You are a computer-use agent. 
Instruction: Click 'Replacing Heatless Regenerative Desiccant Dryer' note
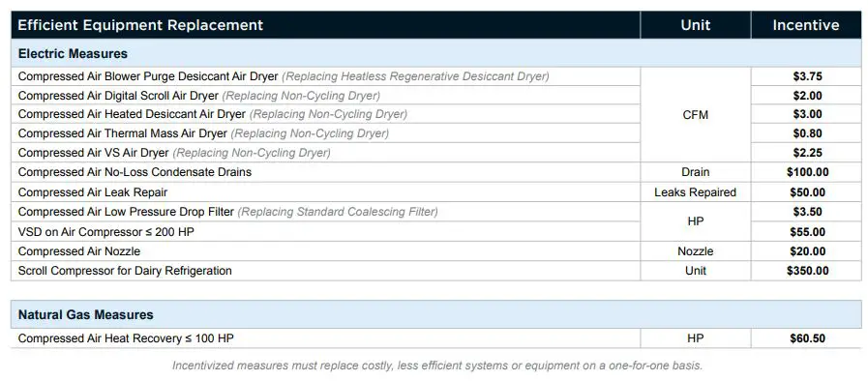(416, 76)
